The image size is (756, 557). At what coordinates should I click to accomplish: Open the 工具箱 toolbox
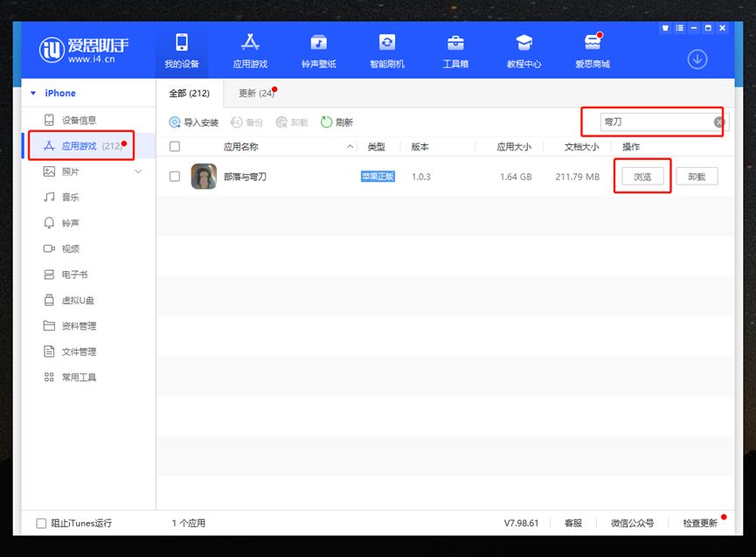click(x=455, y=51)
